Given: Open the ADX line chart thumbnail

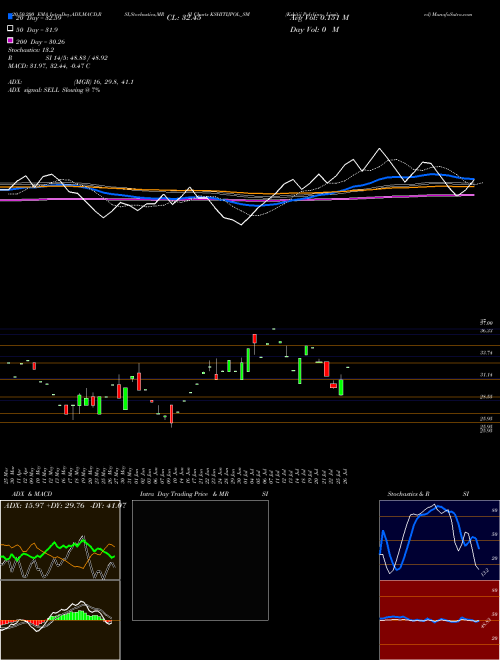Looking at the screenshot, I should tap(60, 540).
